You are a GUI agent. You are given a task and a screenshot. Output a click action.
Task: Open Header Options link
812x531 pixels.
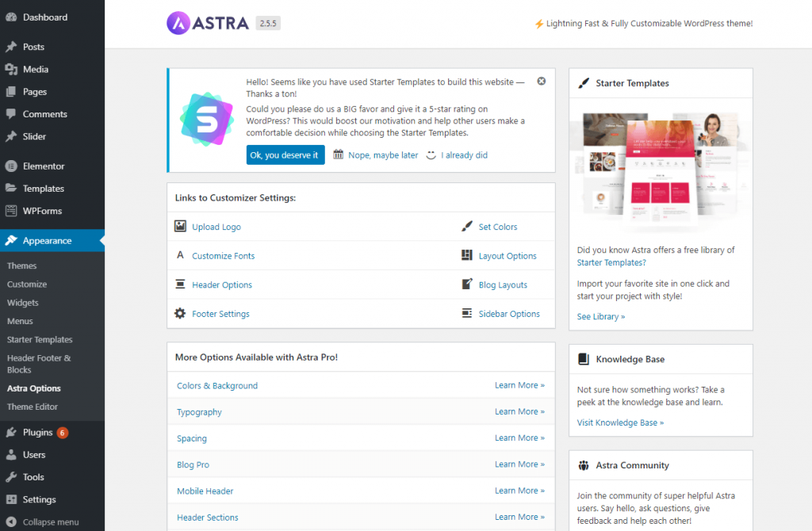coord(222,285)
